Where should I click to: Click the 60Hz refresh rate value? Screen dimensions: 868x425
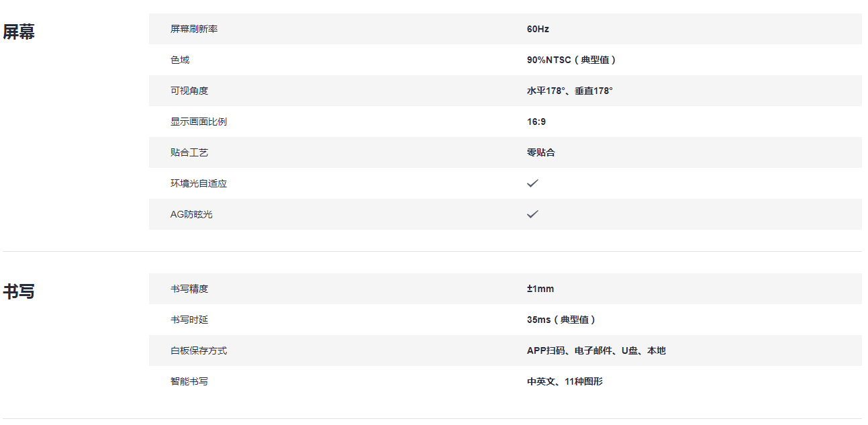[538, 29]
